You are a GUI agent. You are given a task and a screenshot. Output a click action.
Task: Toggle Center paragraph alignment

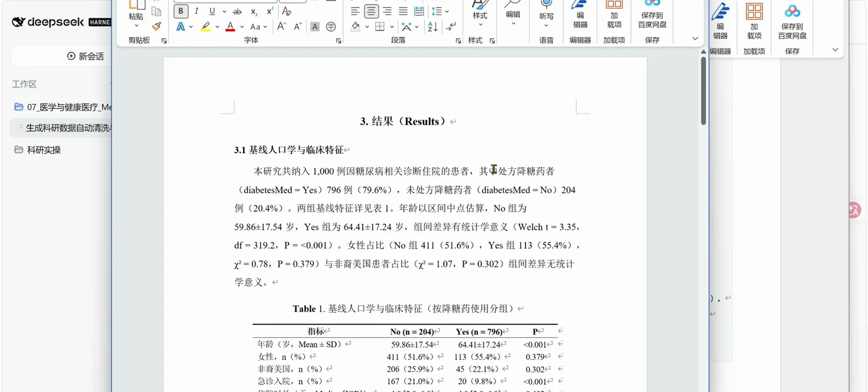pos(371,11)
